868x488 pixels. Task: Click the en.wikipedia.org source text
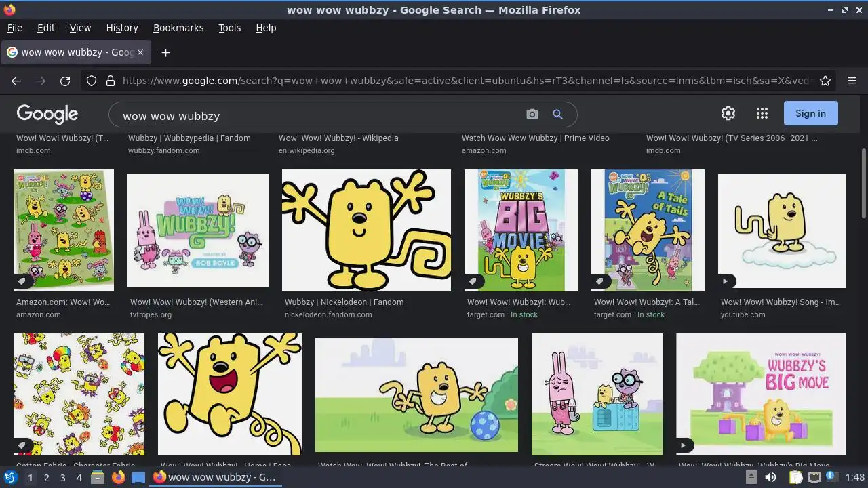tap(307, 150)
